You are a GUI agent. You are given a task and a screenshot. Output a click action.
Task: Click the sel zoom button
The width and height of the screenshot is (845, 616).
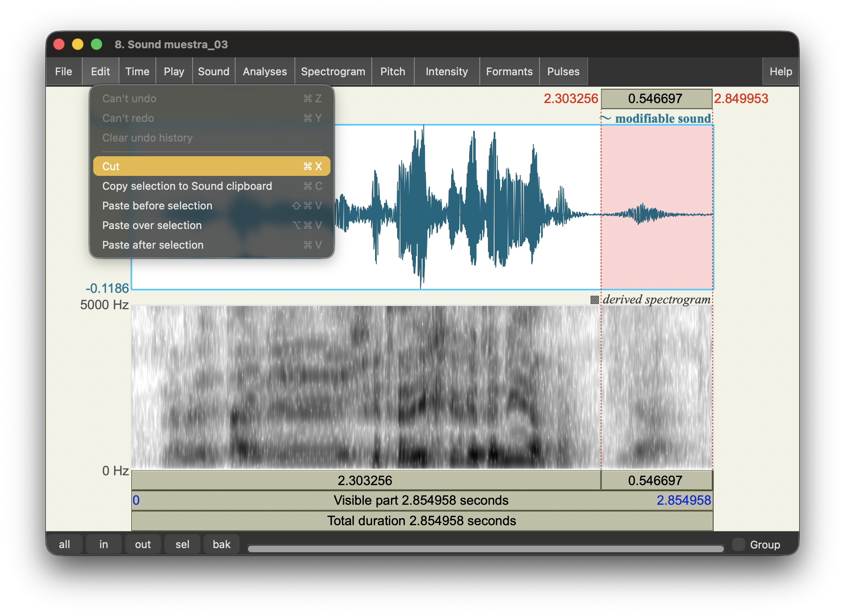(182, 544)
